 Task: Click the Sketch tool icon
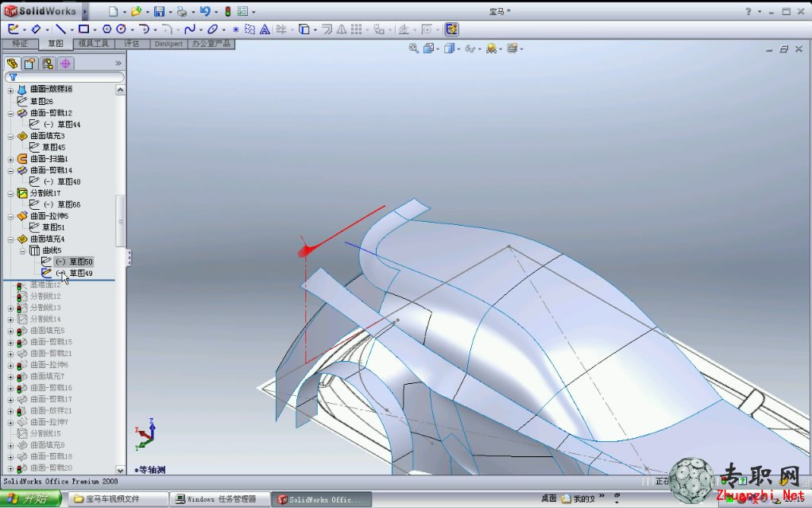(14, 29)
